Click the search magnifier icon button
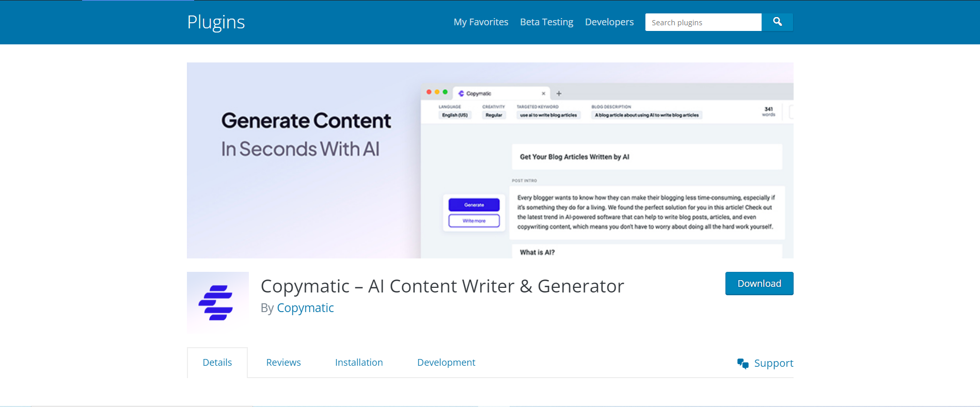The image size is (980, 407). (x=777, y=22)
